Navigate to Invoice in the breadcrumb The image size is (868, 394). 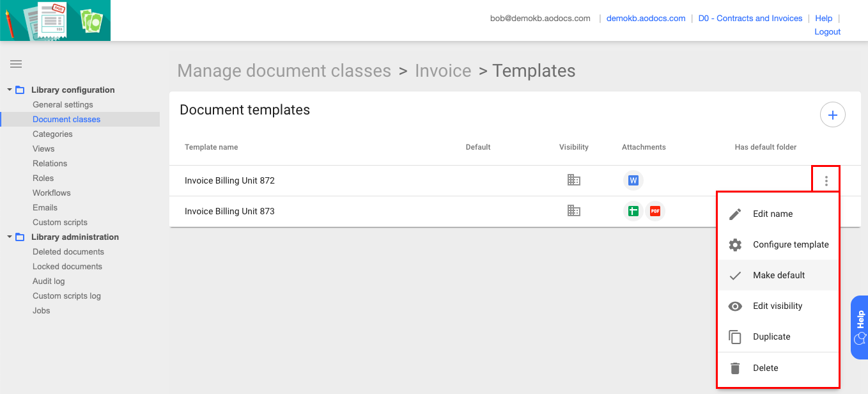(x=443, y=70)
